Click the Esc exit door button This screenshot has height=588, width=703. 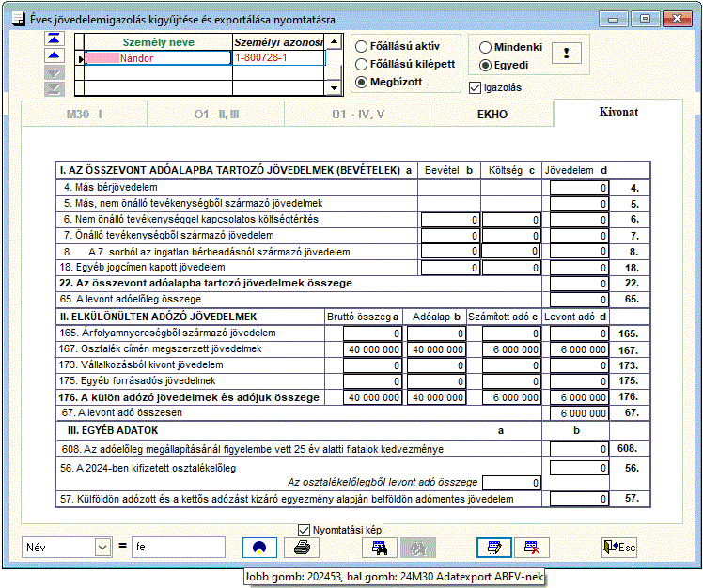pos(619,548)
